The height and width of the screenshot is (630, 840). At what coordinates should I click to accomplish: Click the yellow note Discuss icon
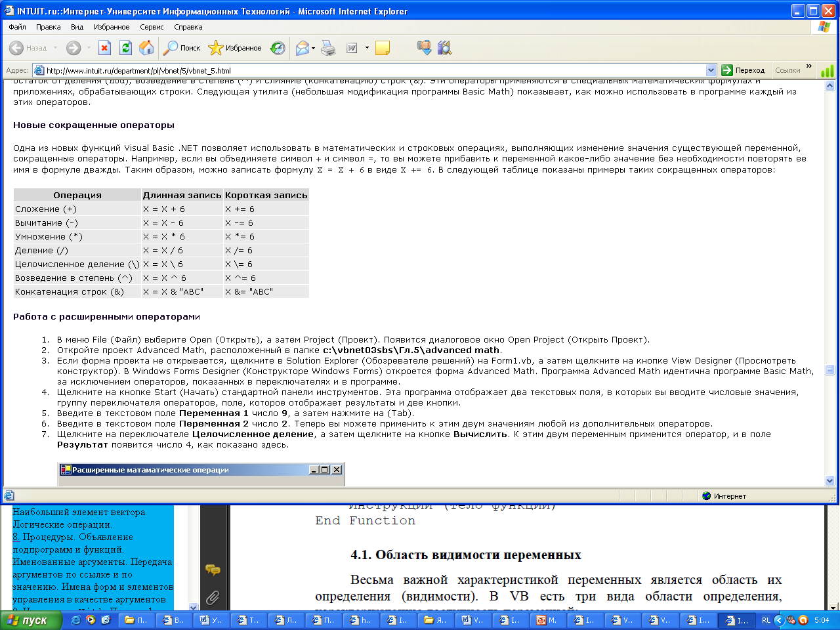tap(383, 48)
